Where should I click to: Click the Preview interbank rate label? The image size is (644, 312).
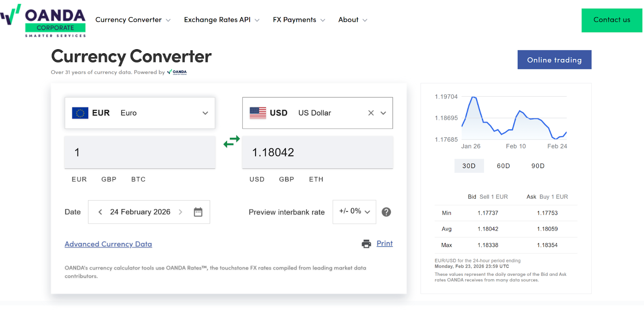(x=287, y=212)
